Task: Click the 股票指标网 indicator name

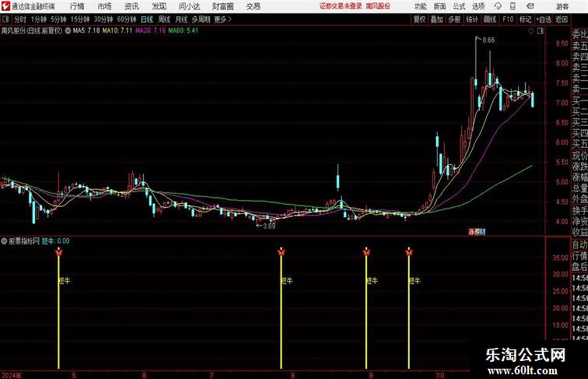Action: 24,241
